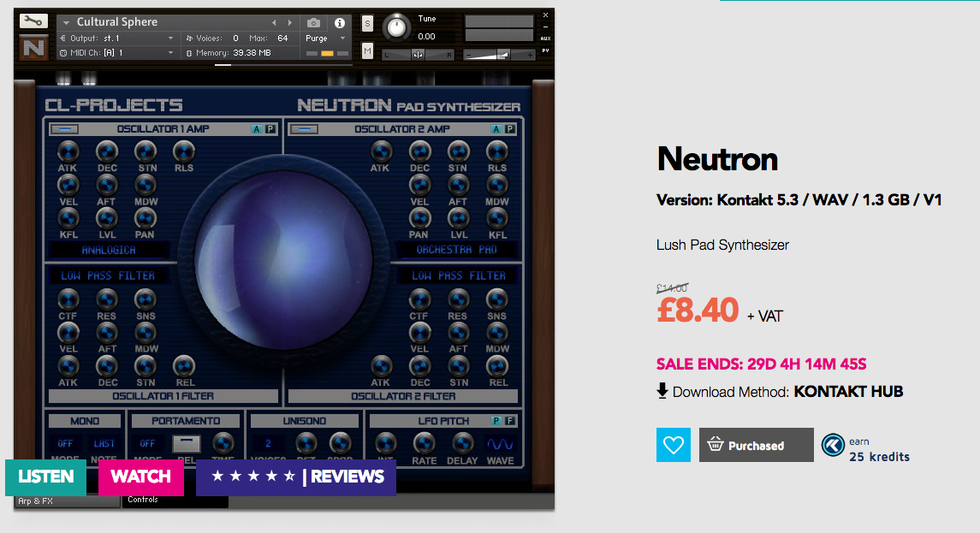Viewport: 980px width, 533px height.
Task: Toggle Oscillator 1 Amp on/off switch
Action: pyautogui.click(x=64, y=128)
